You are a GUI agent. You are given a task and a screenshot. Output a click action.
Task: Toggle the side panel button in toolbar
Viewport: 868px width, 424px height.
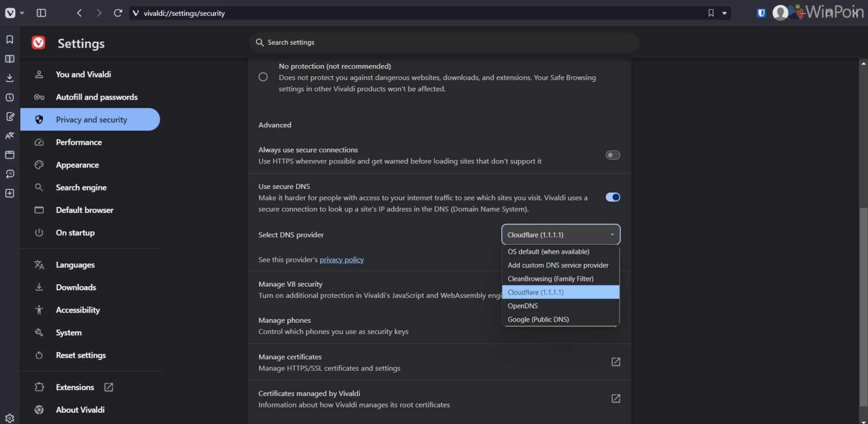[x=41, y=12]
